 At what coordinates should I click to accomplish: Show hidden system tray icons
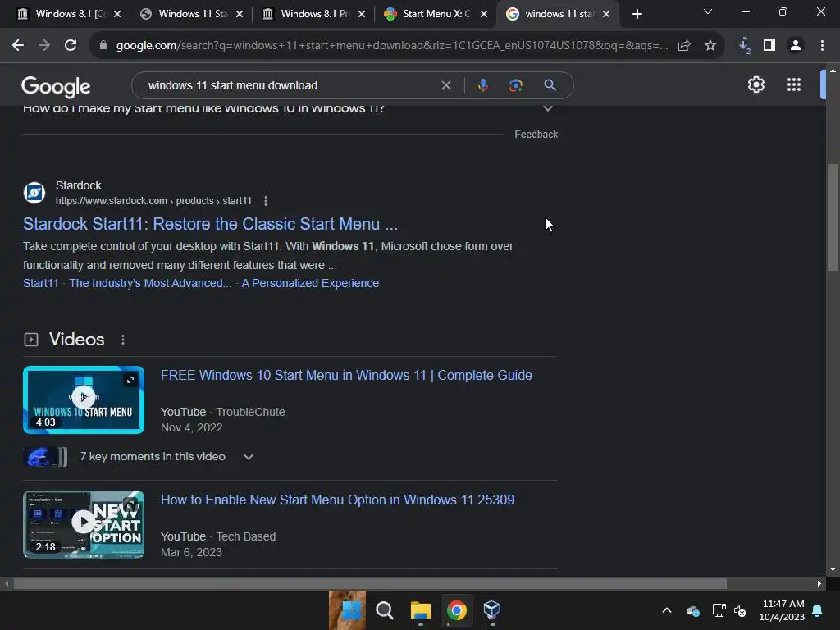(666, 610)
